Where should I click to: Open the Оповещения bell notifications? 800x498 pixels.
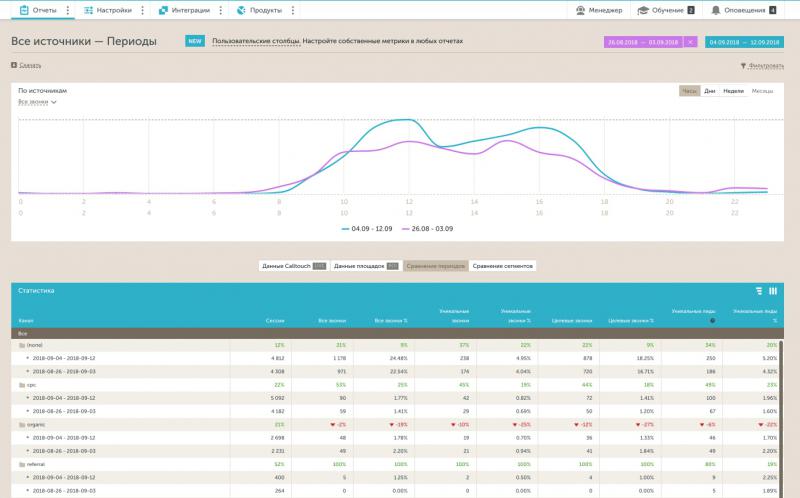click(715, 10)
